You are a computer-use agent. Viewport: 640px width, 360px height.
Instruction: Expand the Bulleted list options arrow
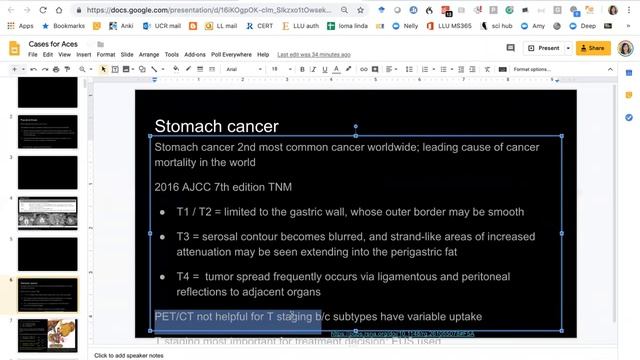(452, 69)
